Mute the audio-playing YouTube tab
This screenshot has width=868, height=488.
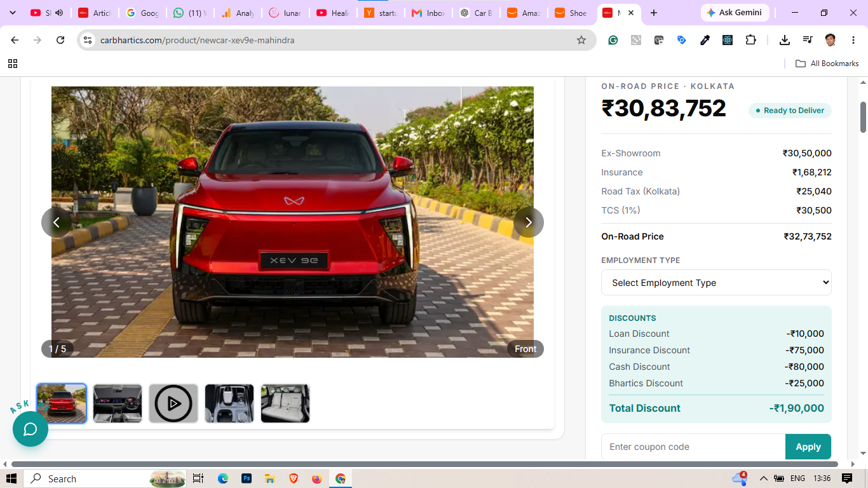[59, 13]
